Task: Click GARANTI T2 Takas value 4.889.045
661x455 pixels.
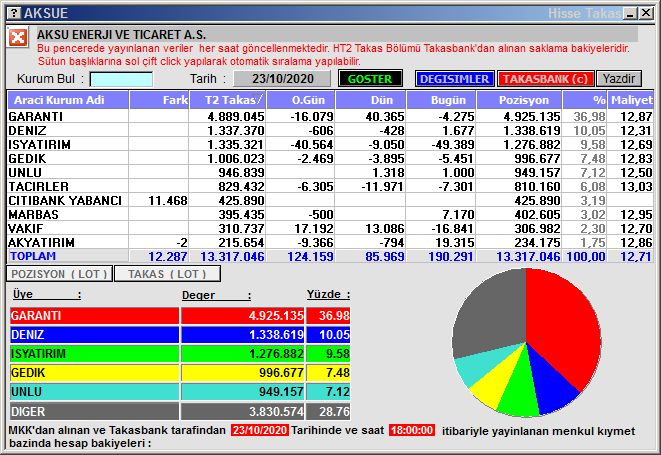Action: click(236, 116)
